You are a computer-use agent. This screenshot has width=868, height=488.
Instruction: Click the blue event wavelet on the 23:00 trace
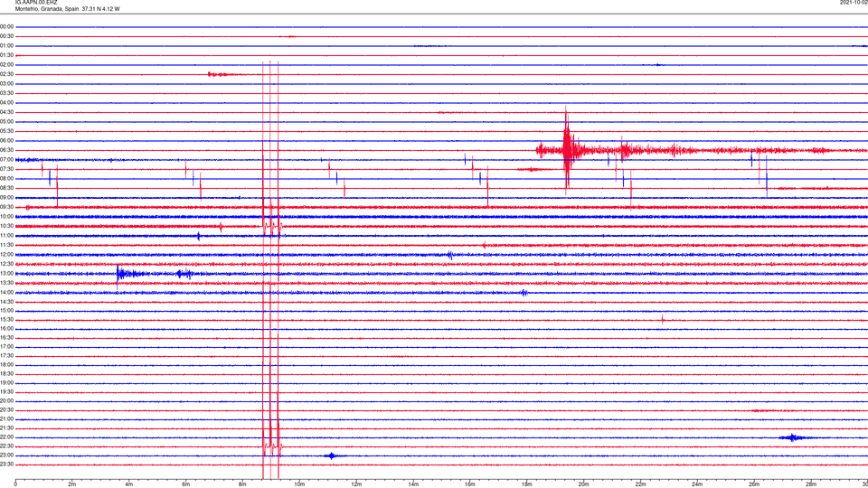point(332,455)
